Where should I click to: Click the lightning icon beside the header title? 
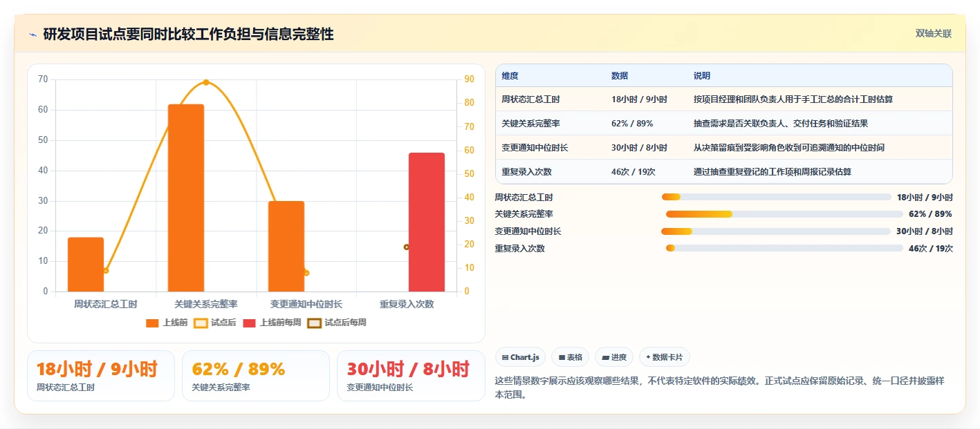pyautogui.click(x=33, y=35)
